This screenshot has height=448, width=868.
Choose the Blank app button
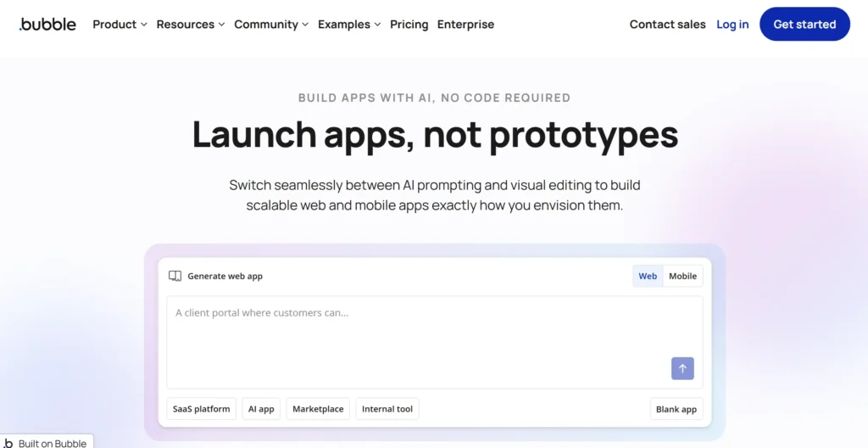pos(676,409)
